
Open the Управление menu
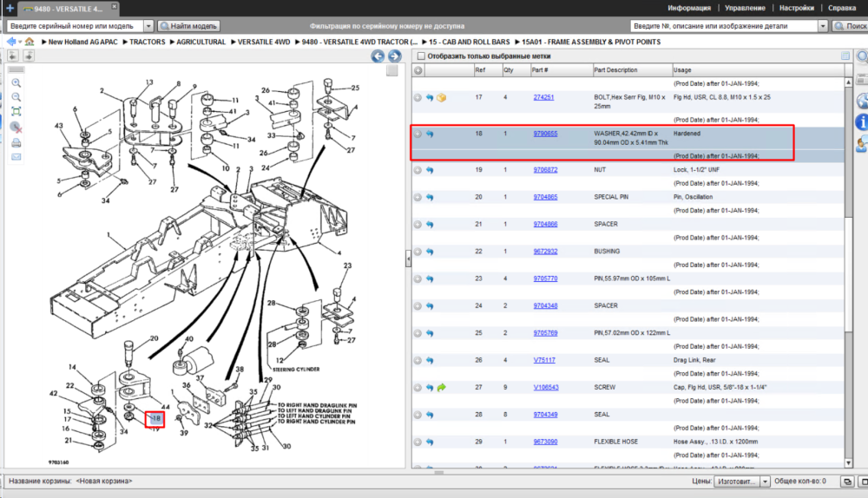pyautogui.click(x=745, y=8)
